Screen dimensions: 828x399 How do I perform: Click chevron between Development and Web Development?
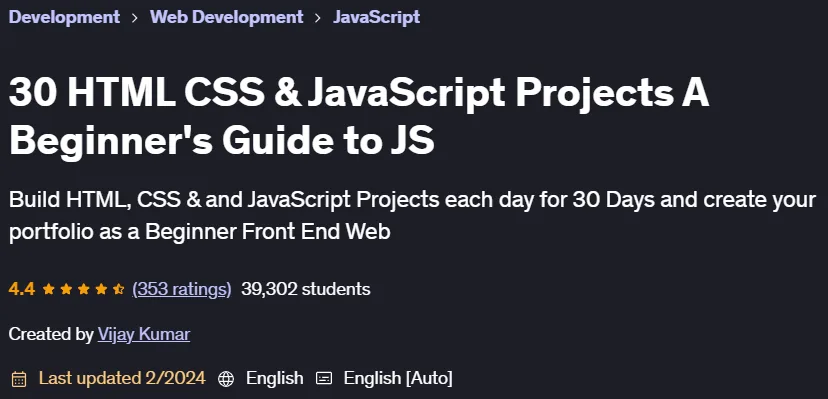tap(135, 18)
